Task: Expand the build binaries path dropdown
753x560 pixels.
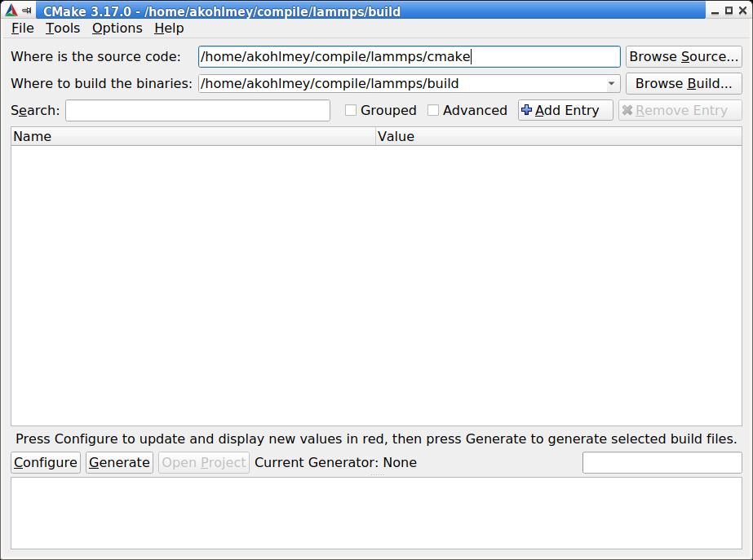Action: [x=611, y=83]
